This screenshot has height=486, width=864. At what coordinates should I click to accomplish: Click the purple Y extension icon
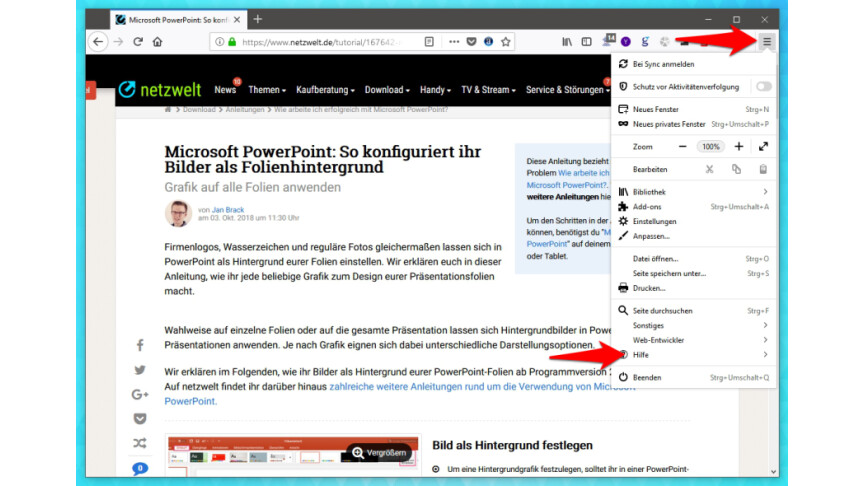pos(625,42)
